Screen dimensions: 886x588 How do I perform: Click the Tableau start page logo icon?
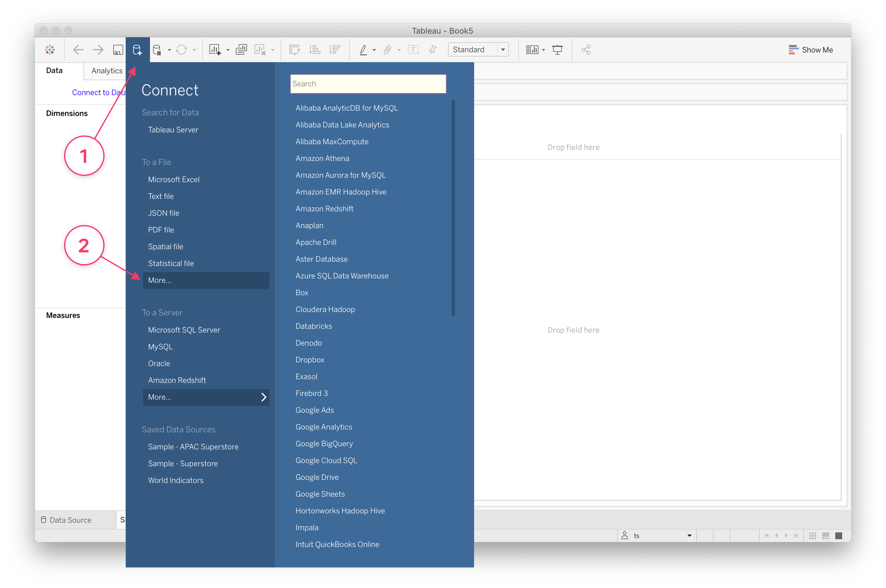click(x=50, y=50)
